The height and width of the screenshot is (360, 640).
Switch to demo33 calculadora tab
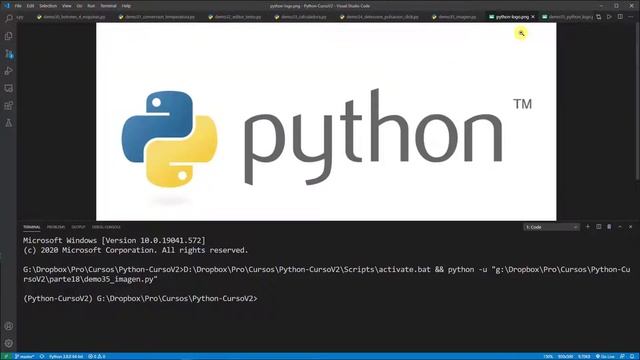(x=300, y=17)
